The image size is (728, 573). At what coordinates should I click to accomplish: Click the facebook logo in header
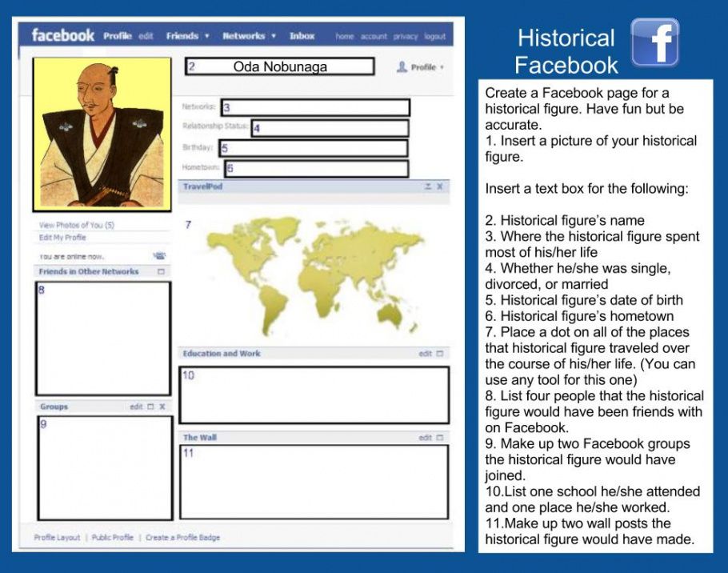(x=62, y=35)
